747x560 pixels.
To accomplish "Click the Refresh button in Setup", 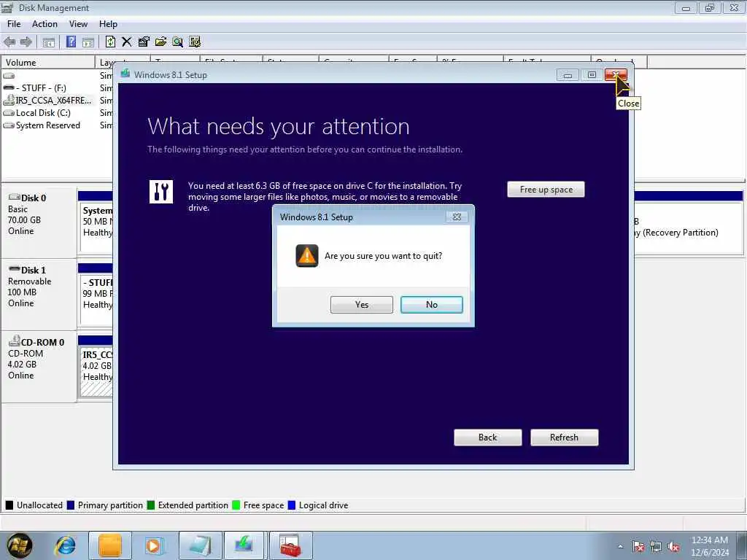I will 564,437.
